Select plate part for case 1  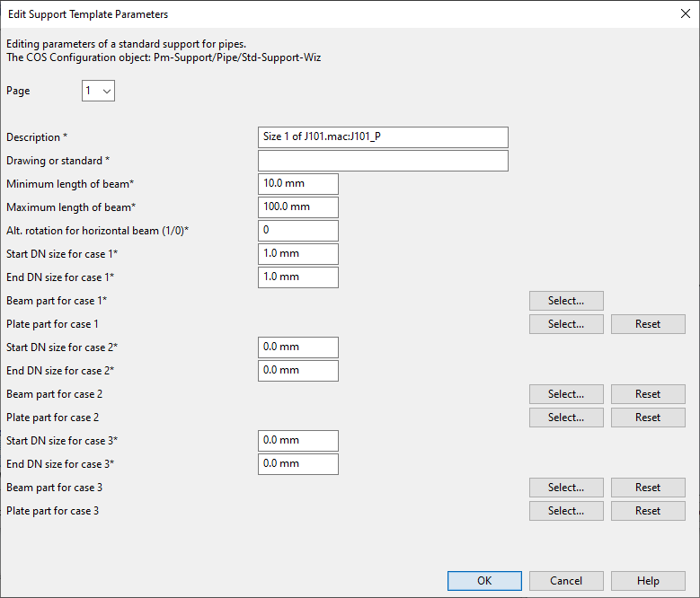point(566,324)
